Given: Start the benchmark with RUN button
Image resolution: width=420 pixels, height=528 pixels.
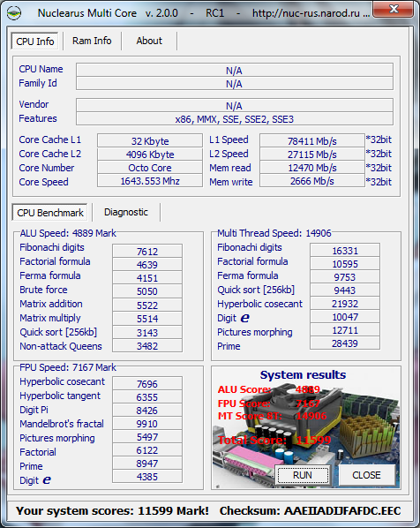Looking at the screenshot, I should tap(303, 475).
